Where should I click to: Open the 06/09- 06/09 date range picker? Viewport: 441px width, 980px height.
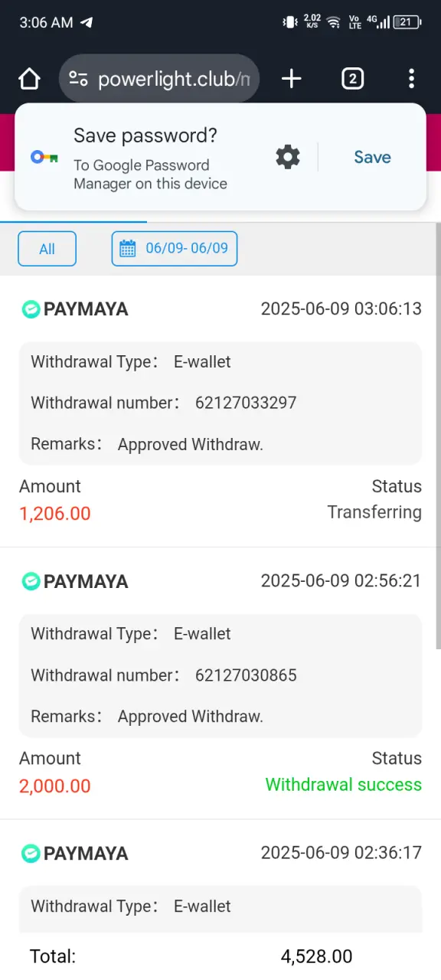point(175,249)
